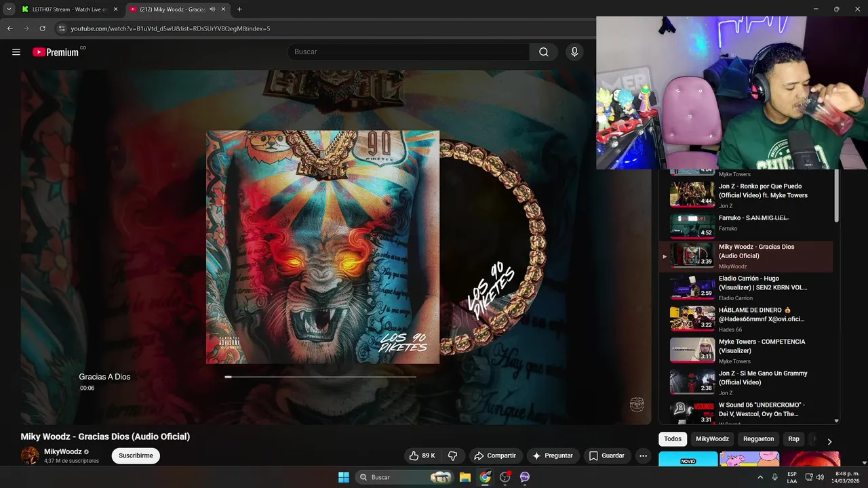Viewport: 868px width, 488px height.
Task: Close the Miky Woodz YouTube tab
Action: (224, 9)
